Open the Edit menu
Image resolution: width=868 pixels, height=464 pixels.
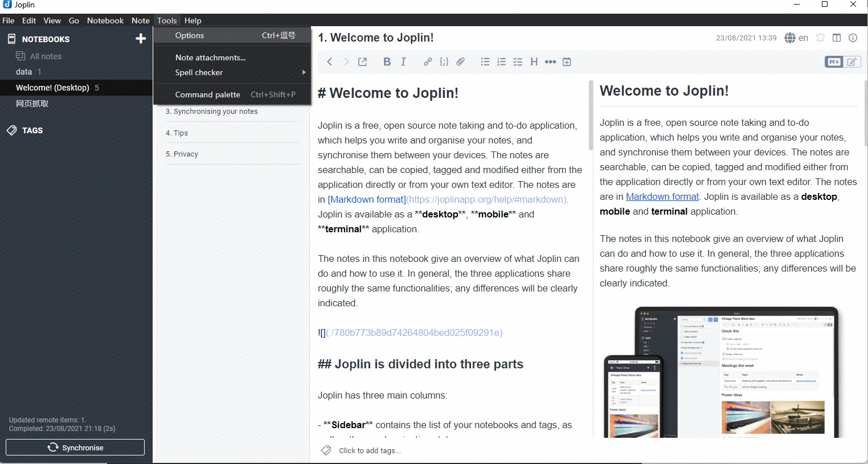tap(29, 20)
